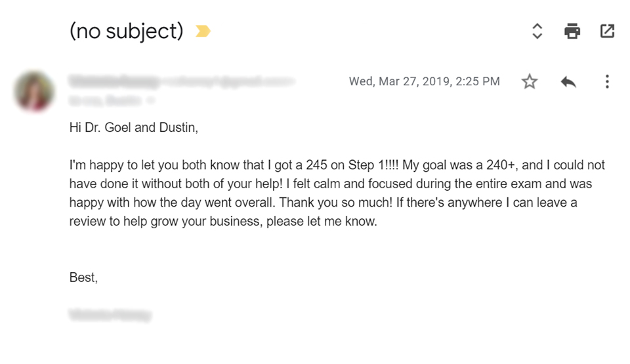Click the sender's round profile photo

(34, 91)
